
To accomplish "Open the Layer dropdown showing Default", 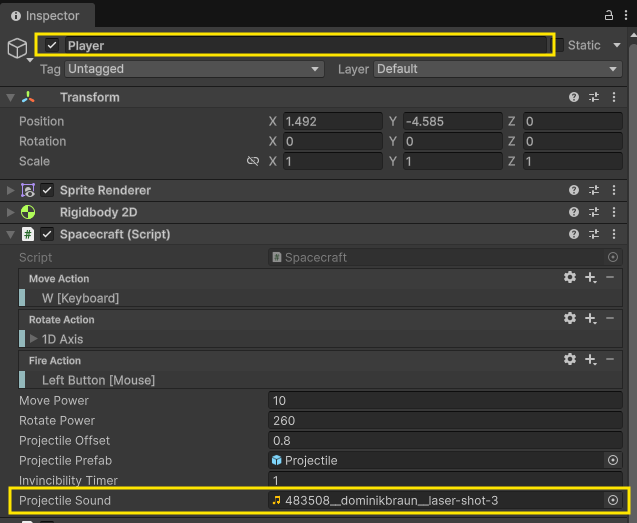I will tap(498, 69).
